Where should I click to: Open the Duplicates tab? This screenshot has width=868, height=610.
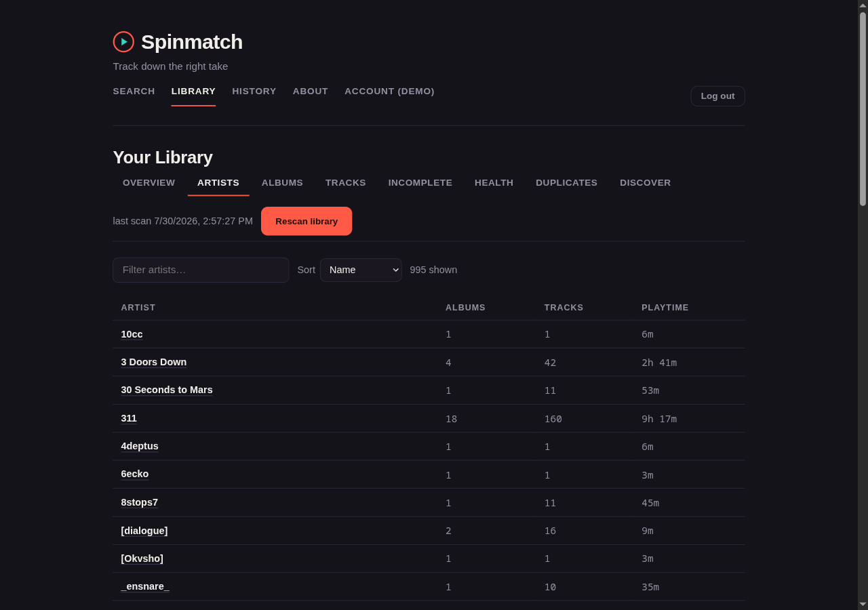tap(566, 183)
